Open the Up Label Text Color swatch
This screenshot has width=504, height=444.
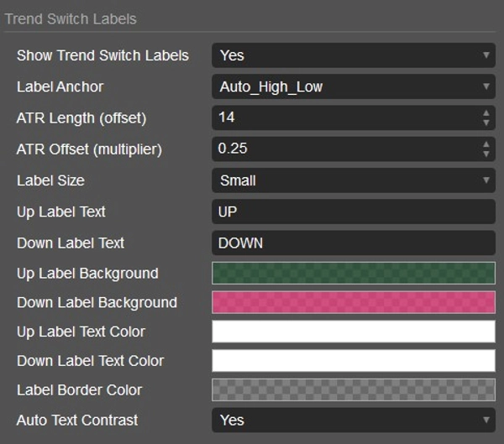pos(353,332)
